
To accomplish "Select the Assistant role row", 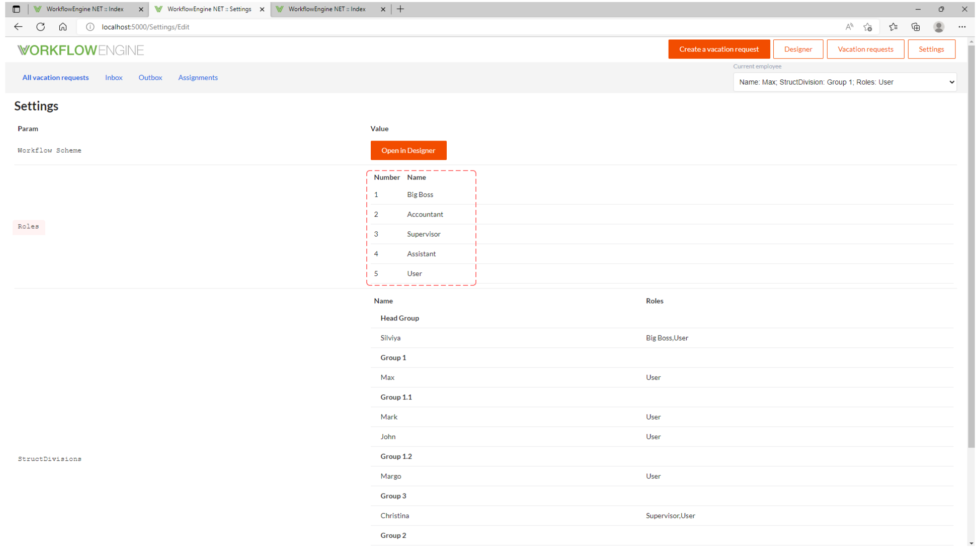I will coord(662,254).
